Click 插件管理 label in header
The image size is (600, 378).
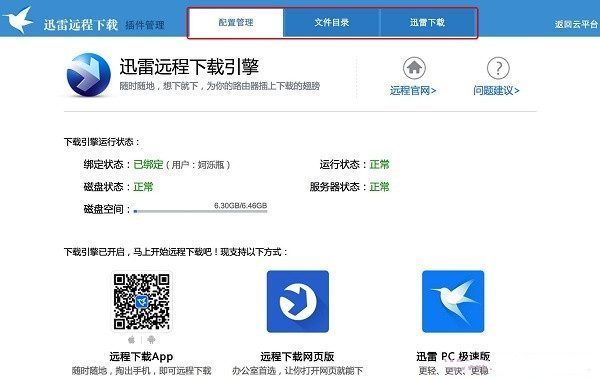point(145,25)
